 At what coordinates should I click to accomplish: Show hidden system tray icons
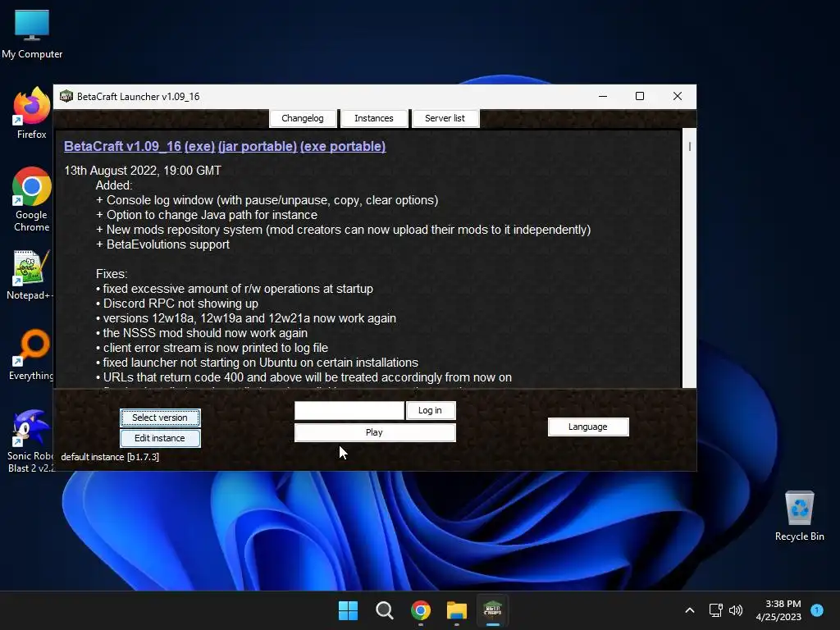(x=690, y=610)
